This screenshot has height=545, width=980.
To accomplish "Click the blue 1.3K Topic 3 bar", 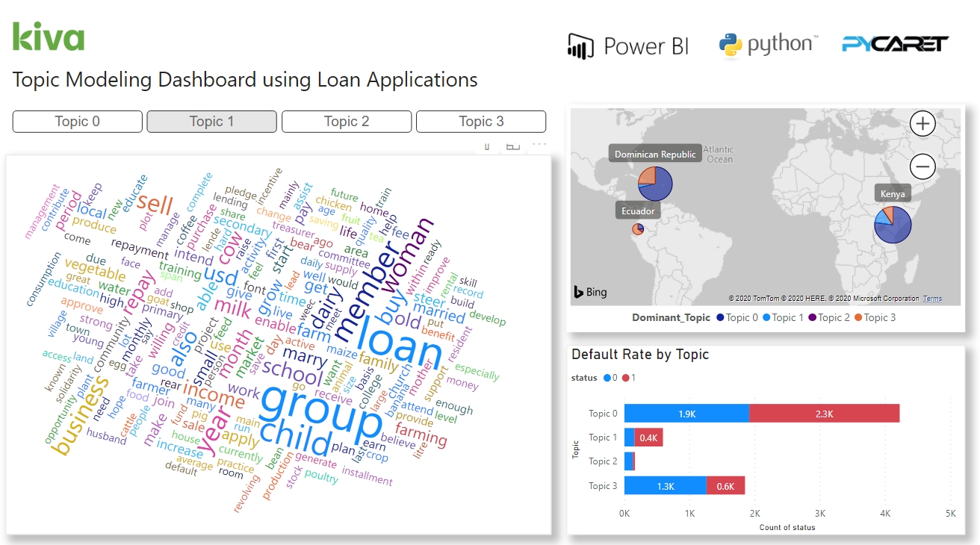I will [665, 486].
